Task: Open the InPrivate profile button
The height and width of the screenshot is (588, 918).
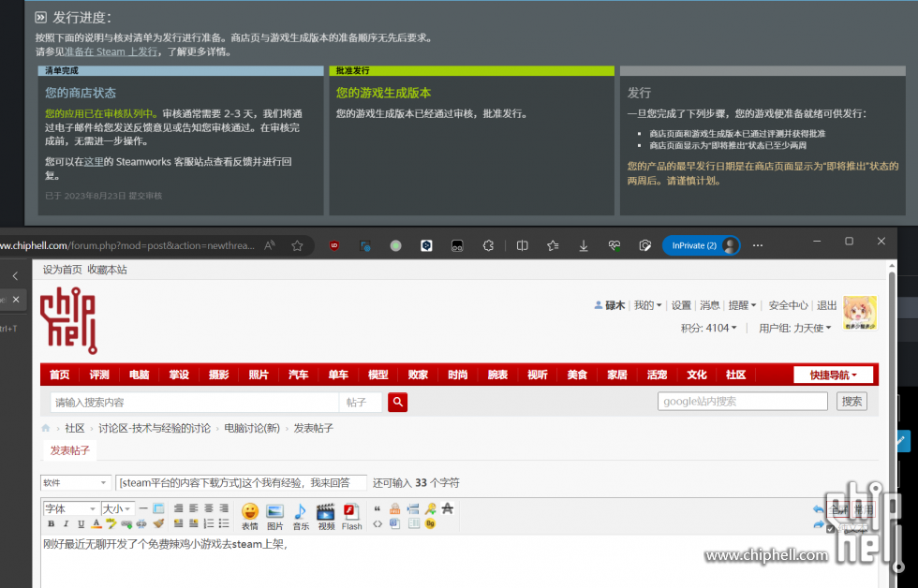Action: point(702,245)
